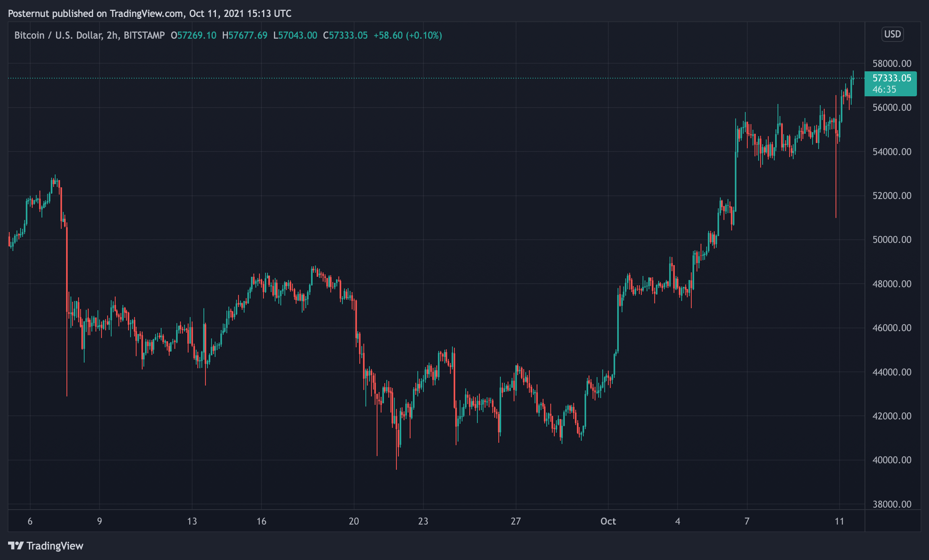Click the low value L57043.00
Image resolution: width=929 pixels, height=560 pixels.
(x=295, y=35)
